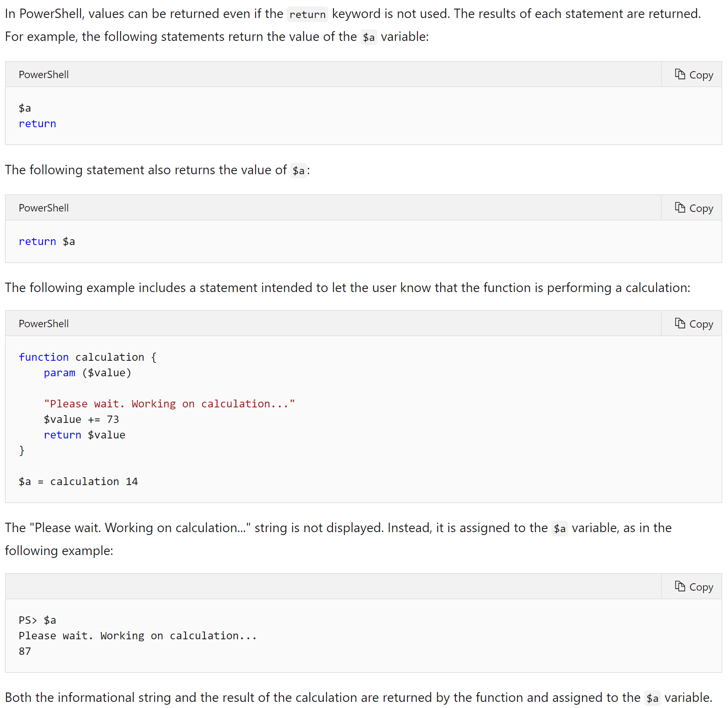The width and height of the screenshot is (728, 708).
Task: Select the first "PowerShell" code block label
Action: 43,74
